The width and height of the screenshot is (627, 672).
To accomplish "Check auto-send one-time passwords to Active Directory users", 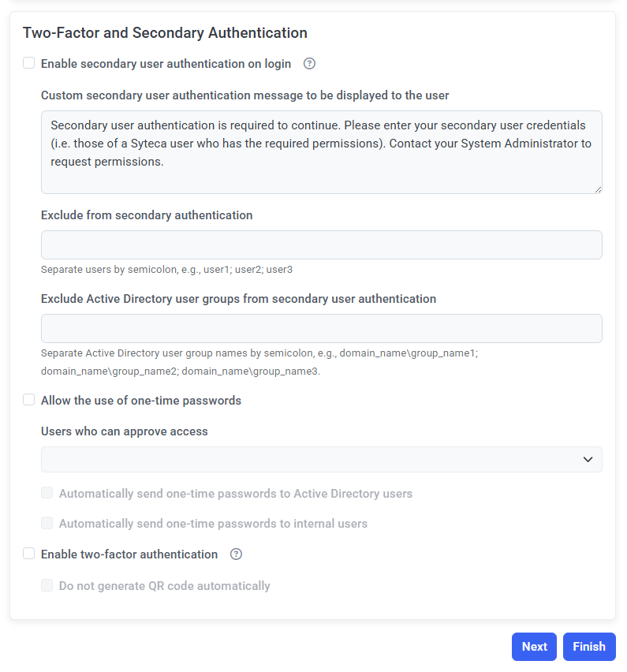I will pyautogui.click(x=47, y=493).
